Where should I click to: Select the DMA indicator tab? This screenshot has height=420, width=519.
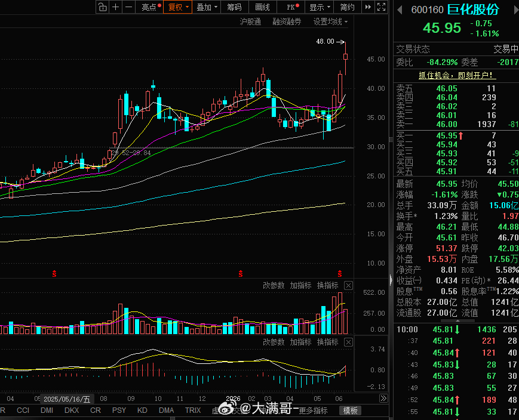point(166,410)
